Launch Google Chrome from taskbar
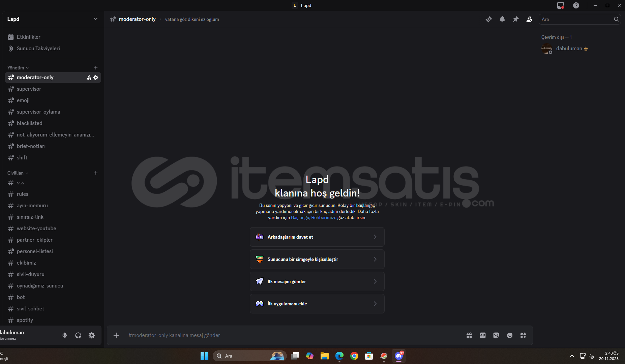Screen dimensions: 625x364 [354, 356]
